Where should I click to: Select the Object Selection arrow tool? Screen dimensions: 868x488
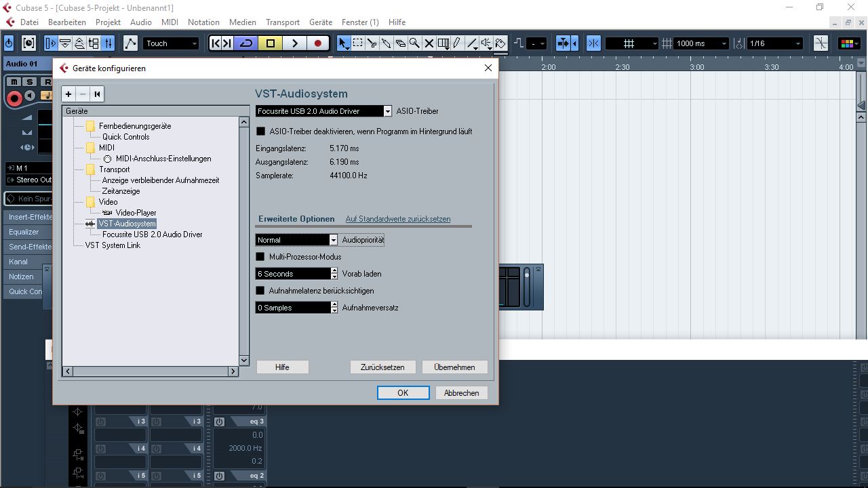[x=344, y=43]
